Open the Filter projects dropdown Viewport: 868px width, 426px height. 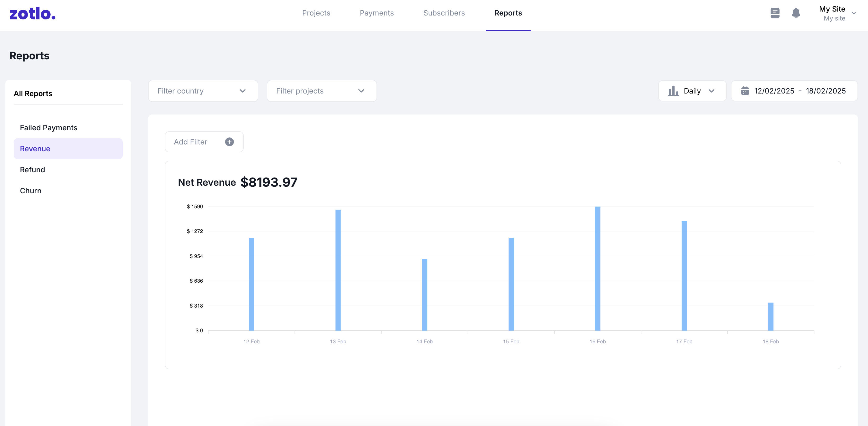pos(321,91)
